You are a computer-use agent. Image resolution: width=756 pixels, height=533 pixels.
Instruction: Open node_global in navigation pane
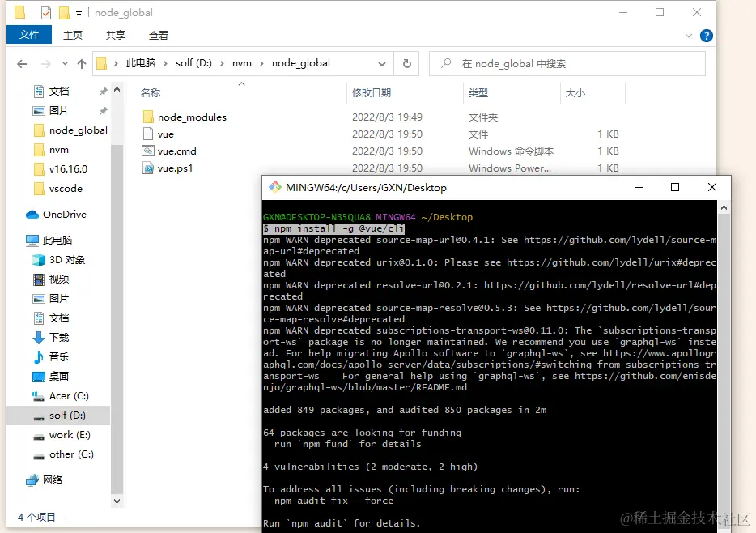point(78,130)
